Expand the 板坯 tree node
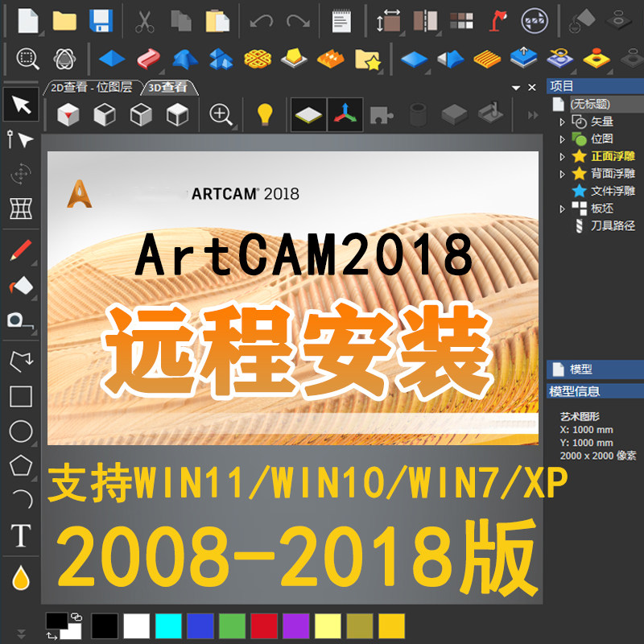This screenshot has height=644, width=644. pos(562,209)
